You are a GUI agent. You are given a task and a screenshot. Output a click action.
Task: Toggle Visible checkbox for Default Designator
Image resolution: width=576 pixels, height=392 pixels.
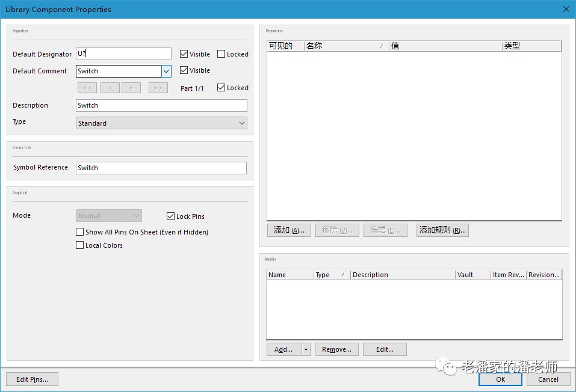click(184, 54)
